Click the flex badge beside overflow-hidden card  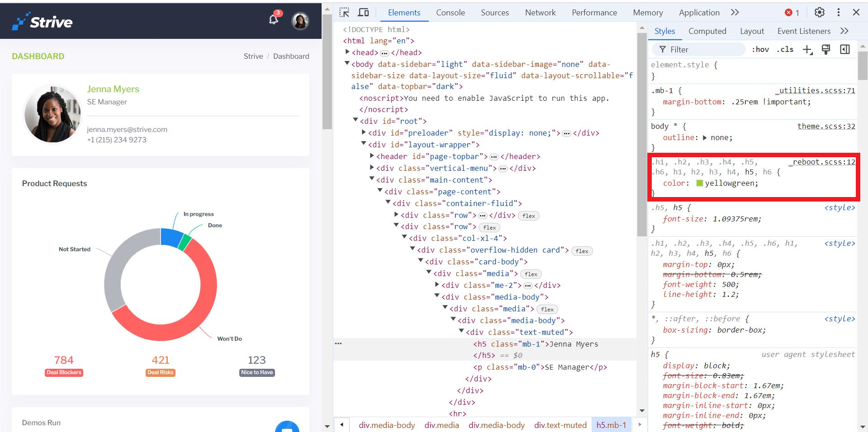point(582,251)
